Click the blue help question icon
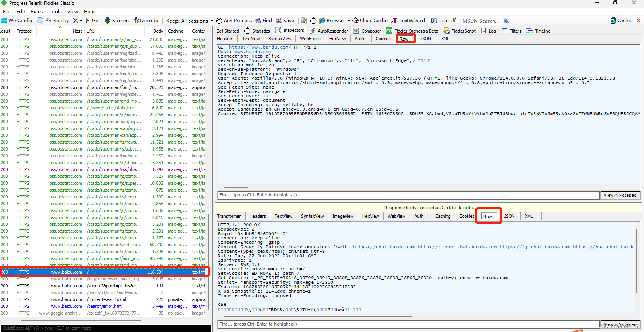Viewport: 644px width, 332px height. [506, 21]
